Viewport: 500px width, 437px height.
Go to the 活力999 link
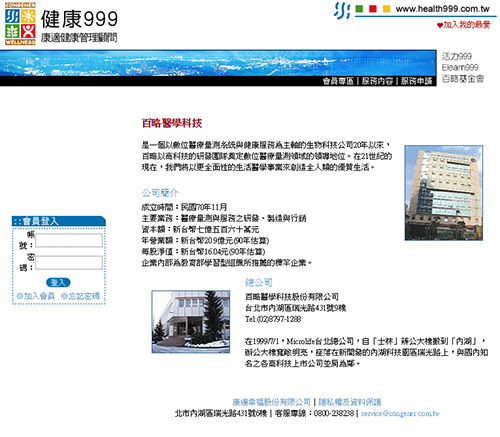pyautogui.click(x=457, y=56)
